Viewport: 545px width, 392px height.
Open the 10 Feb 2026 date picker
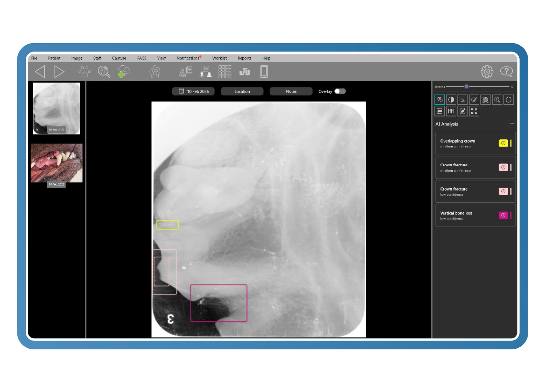tap(193, 91)
